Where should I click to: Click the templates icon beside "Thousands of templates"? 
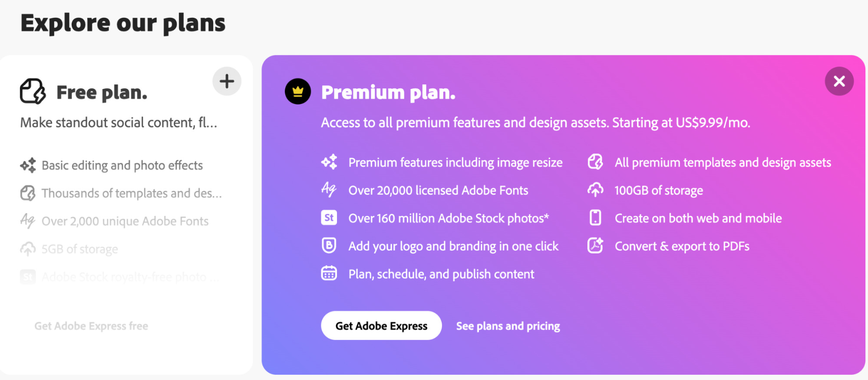(x=27, y=193)
